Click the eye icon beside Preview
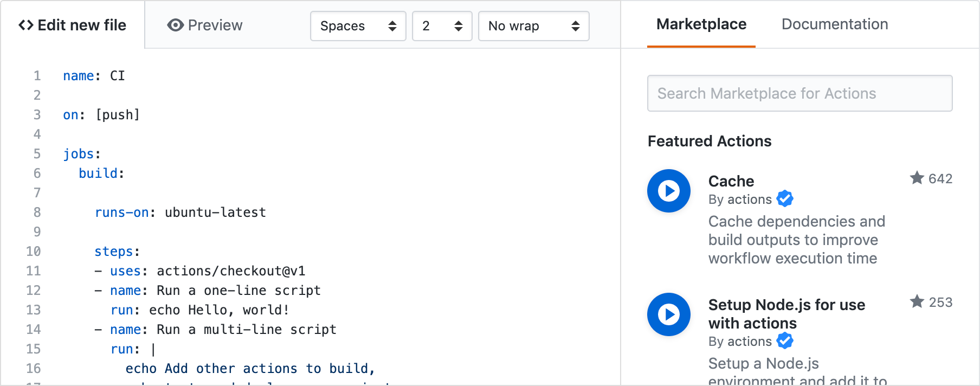Image resolution: width=980 pixels, height=386 pixels. click(x=175, y=25)
